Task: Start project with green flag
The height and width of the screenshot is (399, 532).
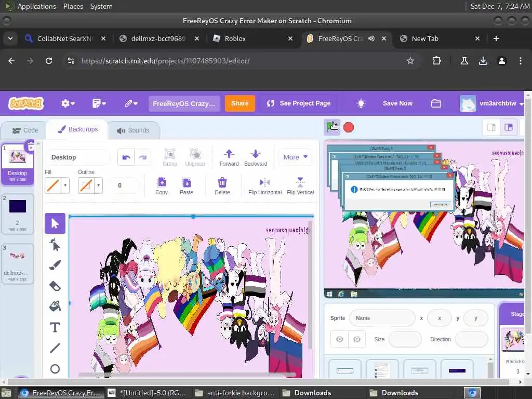Action: click(x=332, y=127)
